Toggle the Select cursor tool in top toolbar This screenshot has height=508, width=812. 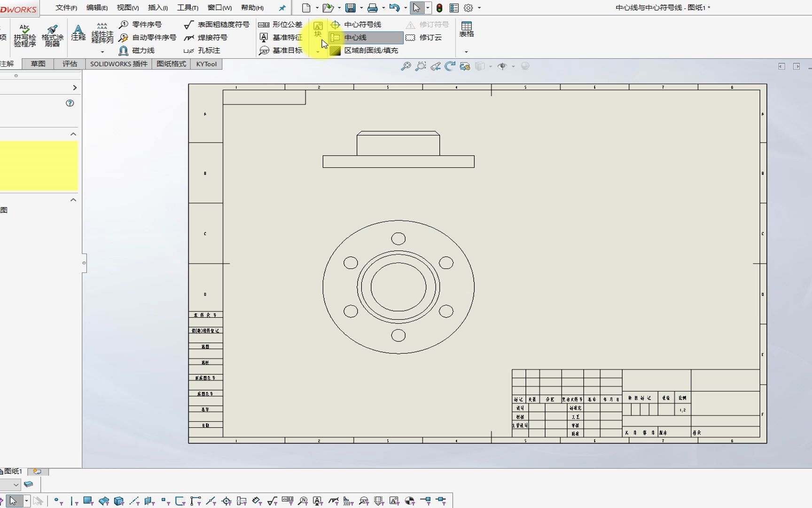(x=417, y=8)
